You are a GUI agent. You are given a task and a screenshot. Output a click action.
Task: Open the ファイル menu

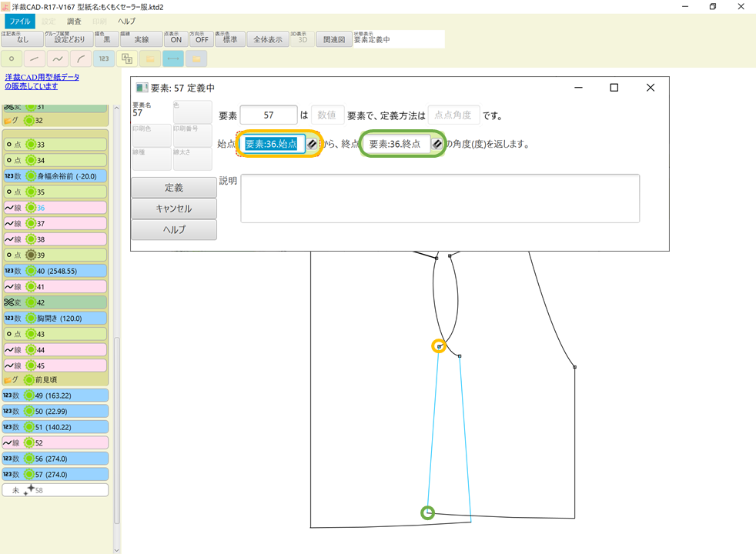[20, 21]
